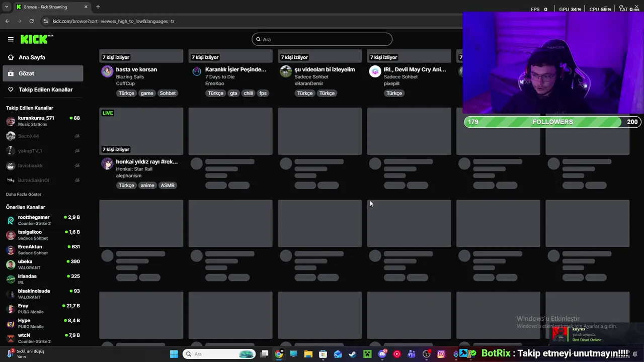Click the magnifier icon in Kick search bar
This screenshot has width=644, height=362.
pyautogui.click(x=259, y=39)
